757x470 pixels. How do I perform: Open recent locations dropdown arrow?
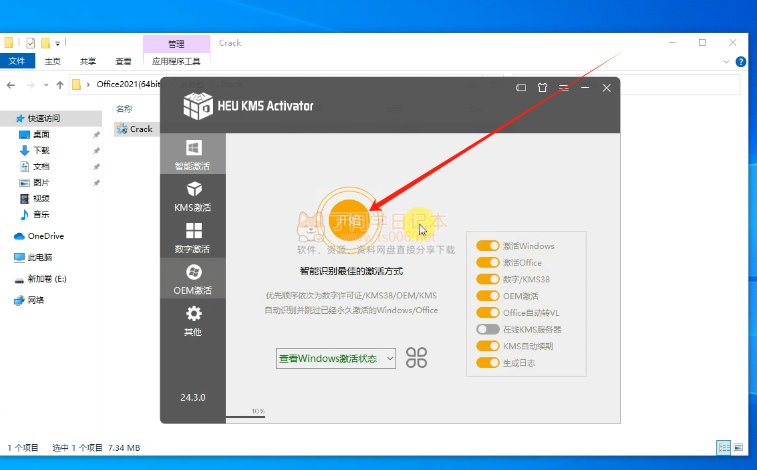pos(46,85)
